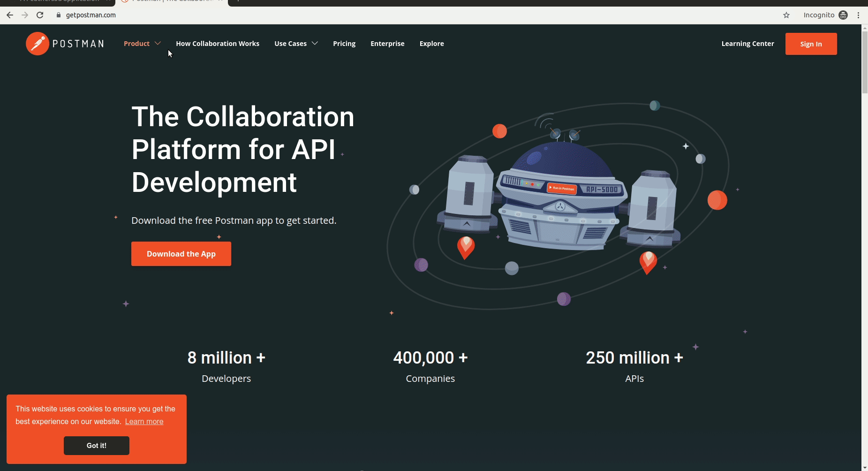
Task: Click the padlock site info icon
Action: pos(59,15)
